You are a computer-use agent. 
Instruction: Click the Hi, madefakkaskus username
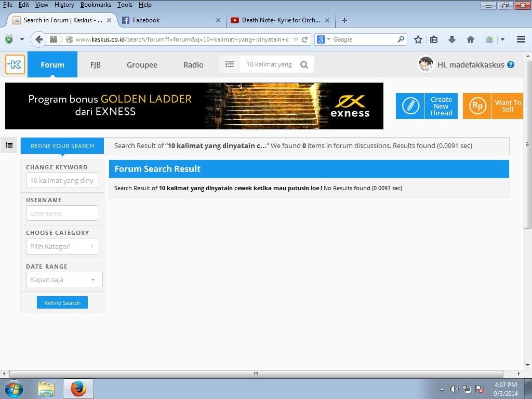tap(471, 65)
